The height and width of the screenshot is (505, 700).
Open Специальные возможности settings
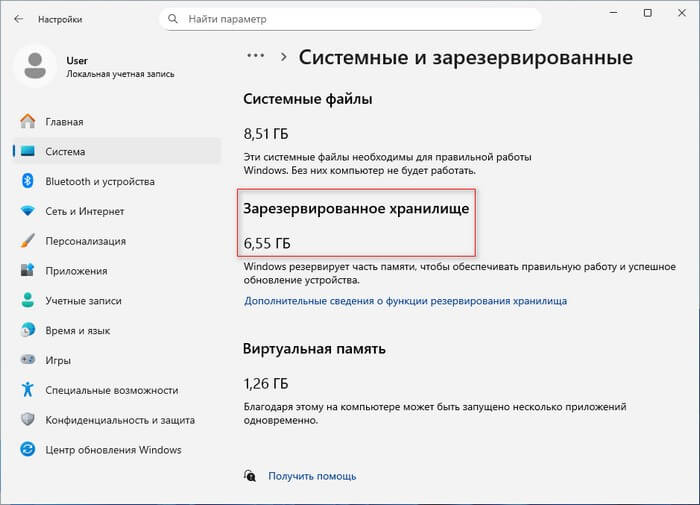(111, 390)
